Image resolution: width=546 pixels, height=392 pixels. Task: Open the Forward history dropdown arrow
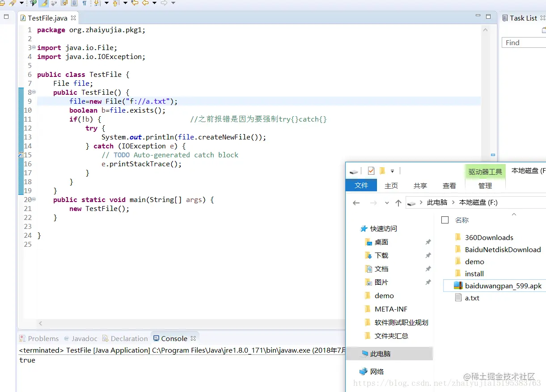click(x=174, y=3)
